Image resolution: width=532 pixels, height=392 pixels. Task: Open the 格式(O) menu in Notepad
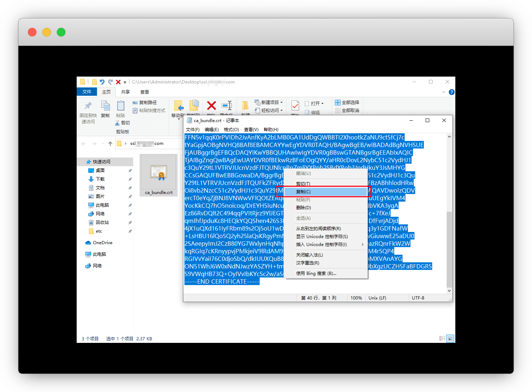point(231,130)
